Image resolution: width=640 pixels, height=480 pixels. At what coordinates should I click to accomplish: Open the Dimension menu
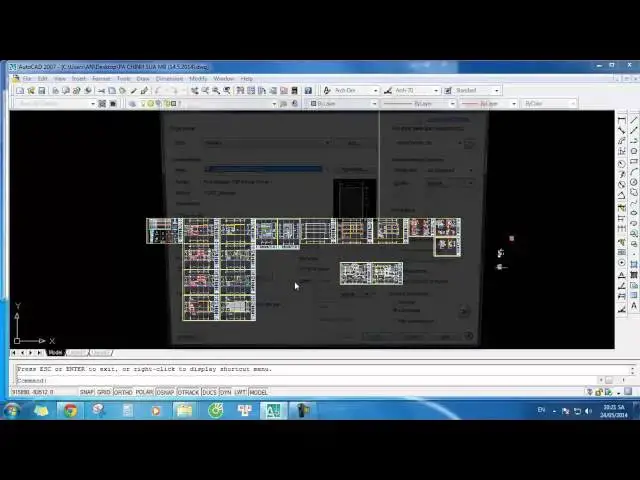pos(169,78)
